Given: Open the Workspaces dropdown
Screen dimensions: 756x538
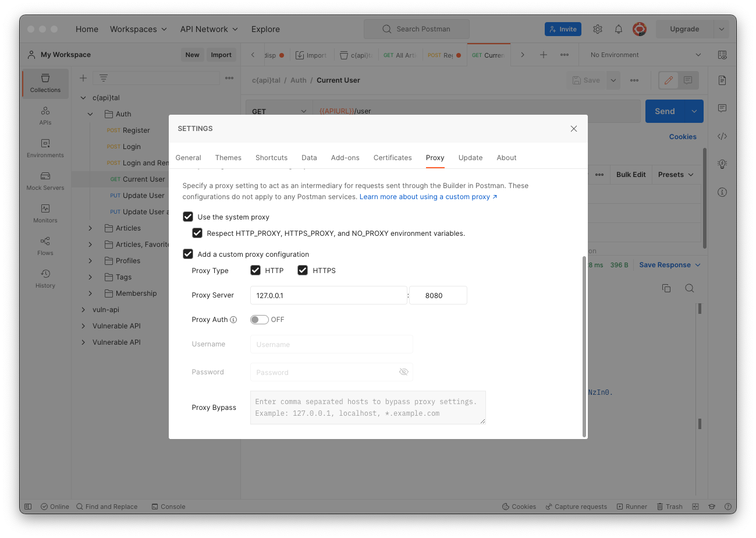Looking at the screenshot, I should click(x=139, y=29).
